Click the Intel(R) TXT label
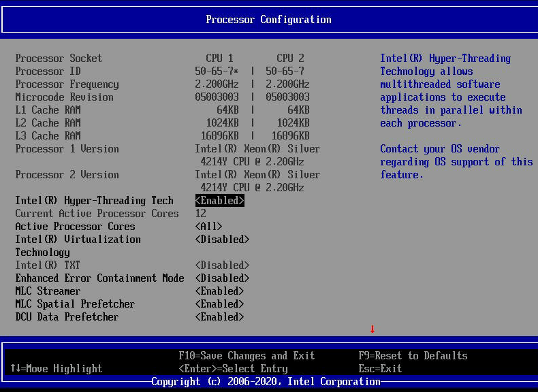Screen dimensions: 538x392 pos(48,265)
